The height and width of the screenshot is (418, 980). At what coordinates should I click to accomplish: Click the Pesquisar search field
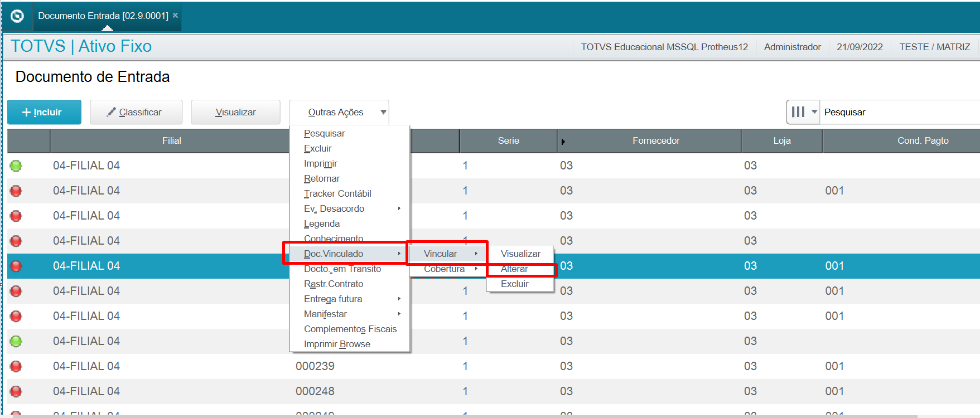[900, 112]
